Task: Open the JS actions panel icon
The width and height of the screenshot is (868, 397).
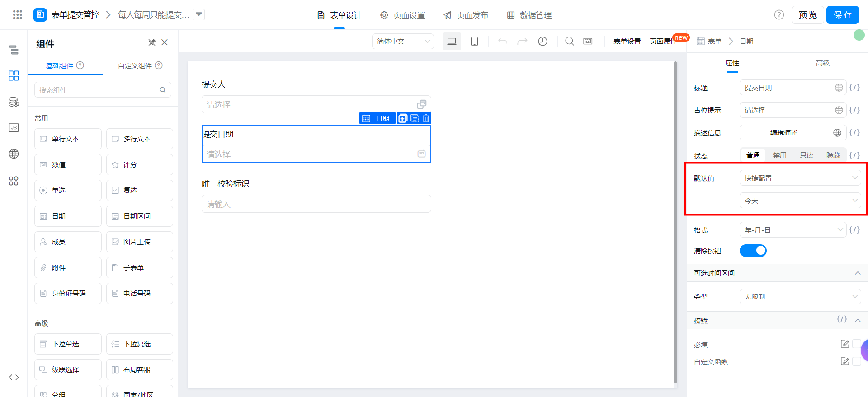Action: pyautogui.click(x=14, y=128)
